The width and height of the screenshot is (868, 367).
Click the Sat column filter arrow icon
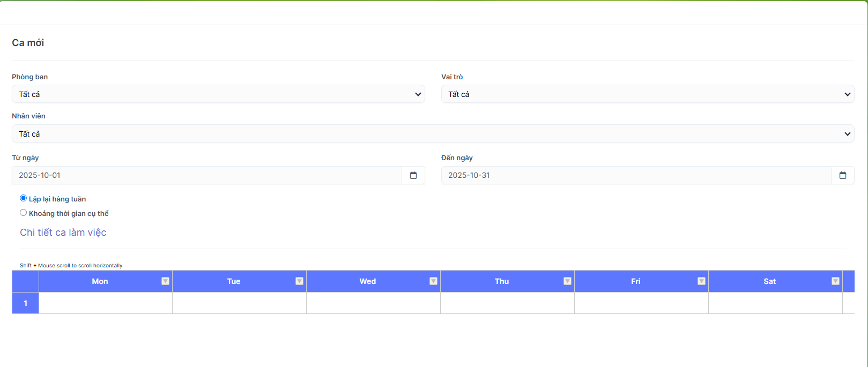(x=835, y=281)
